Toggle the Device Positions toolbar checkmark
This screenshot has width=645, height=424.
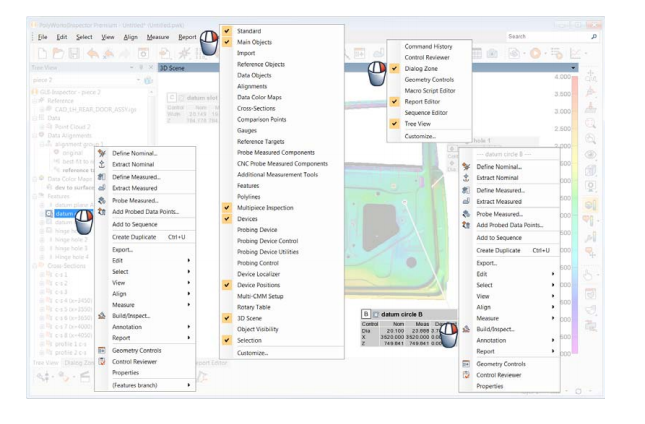(227, 285)
